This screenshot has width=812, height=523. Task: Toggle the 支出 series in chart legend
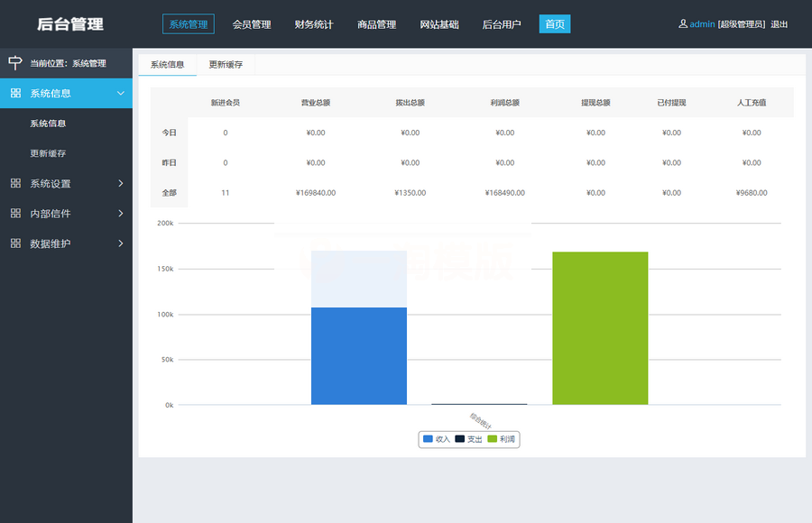pos(468,439)
